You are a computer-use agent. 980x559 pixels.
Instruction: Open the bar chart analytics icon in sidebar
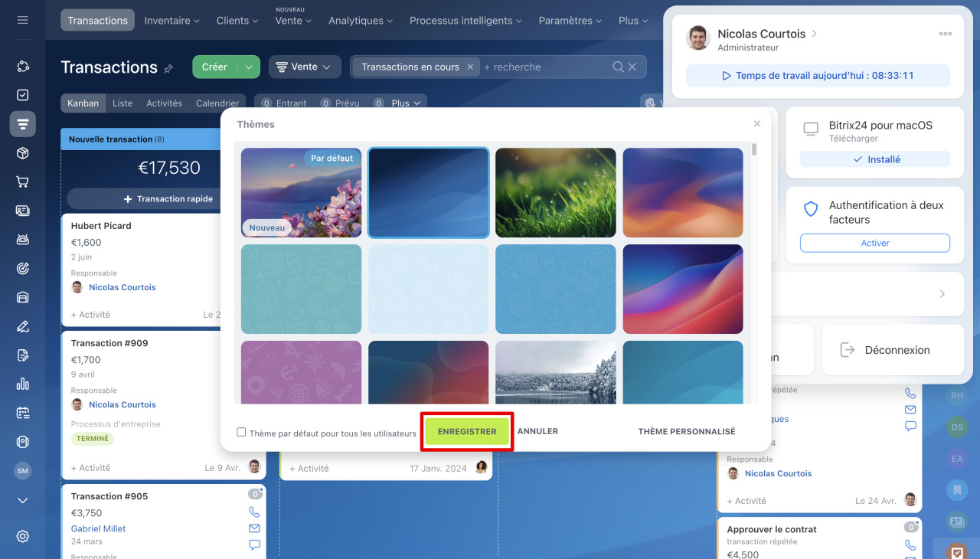point(22,384)
